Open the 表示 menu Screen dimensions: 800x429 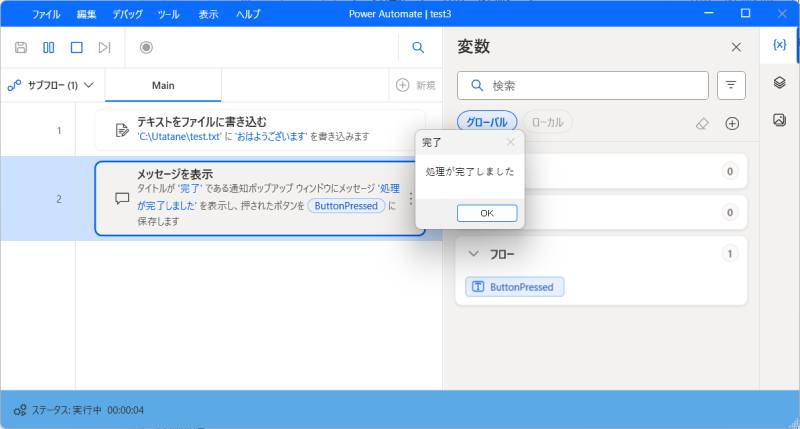coord(208,14)
